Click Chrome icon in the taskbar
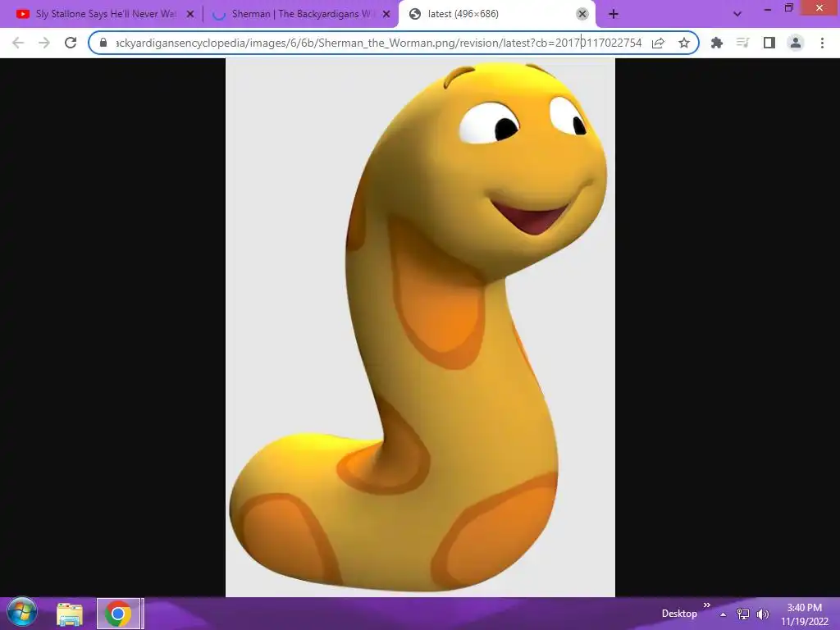This screenshot has width=840, height=630. [x=119, y=614]
